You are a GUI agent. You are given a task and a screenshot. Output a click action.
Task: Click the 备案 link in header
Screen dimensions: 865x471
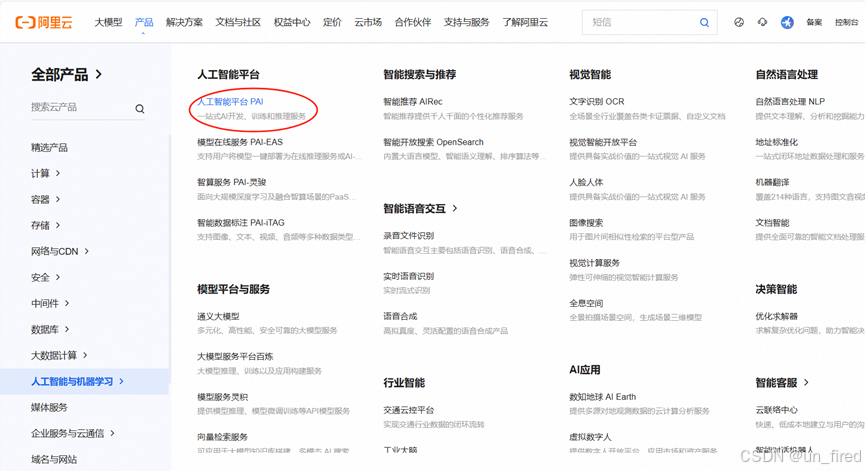814,22
